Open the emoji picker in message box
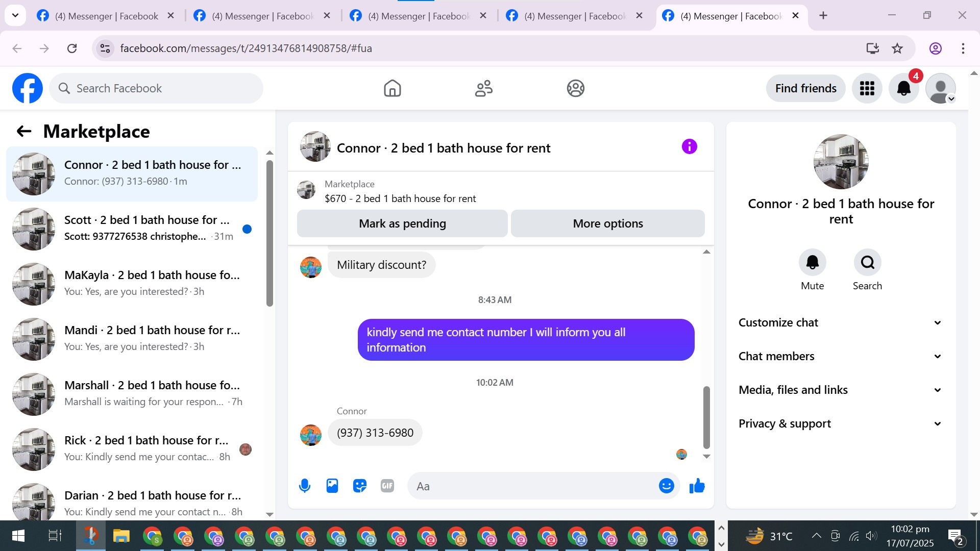This screenshot has width=980, height=551. point(666,486)
